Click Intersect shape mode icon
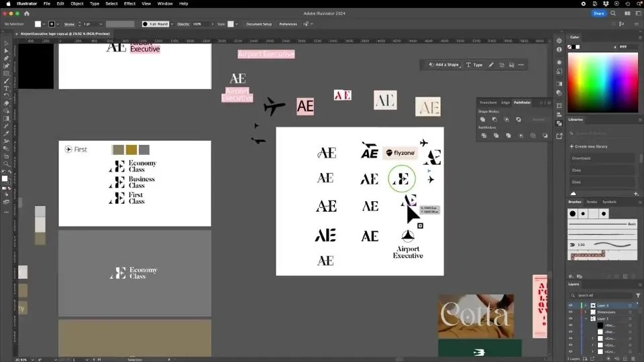 point(506,119)
